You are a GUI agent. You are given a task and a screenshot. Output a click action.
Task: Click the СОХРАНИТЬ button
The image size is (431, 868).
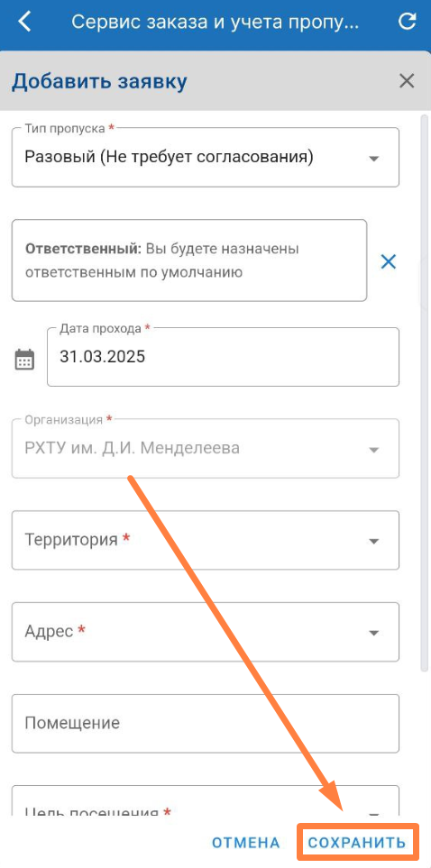tap(357, 843)
